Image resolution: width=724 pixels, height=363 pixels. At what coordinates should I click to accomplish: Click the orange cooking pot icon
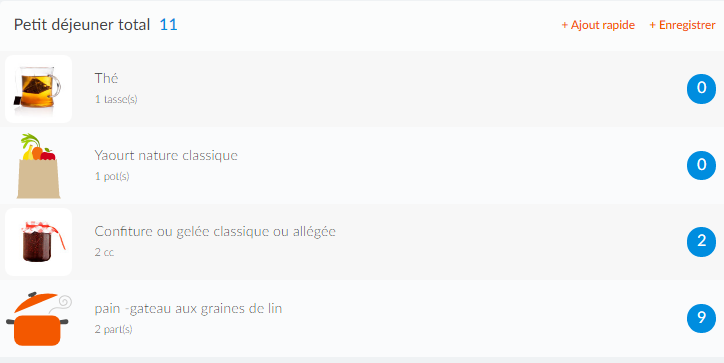pyautogui.click(x=39, y=319)
